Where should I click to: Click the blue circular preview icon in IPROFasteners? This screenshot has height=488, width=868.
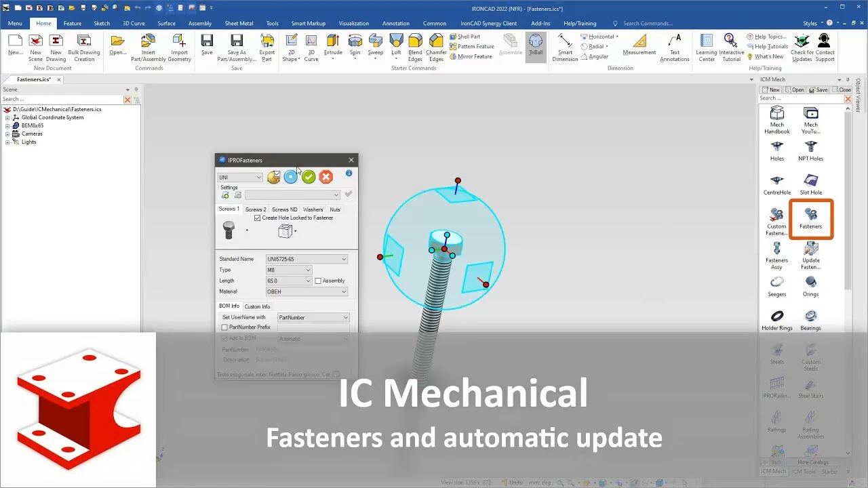pyautogui.click(x=291, y=177)
